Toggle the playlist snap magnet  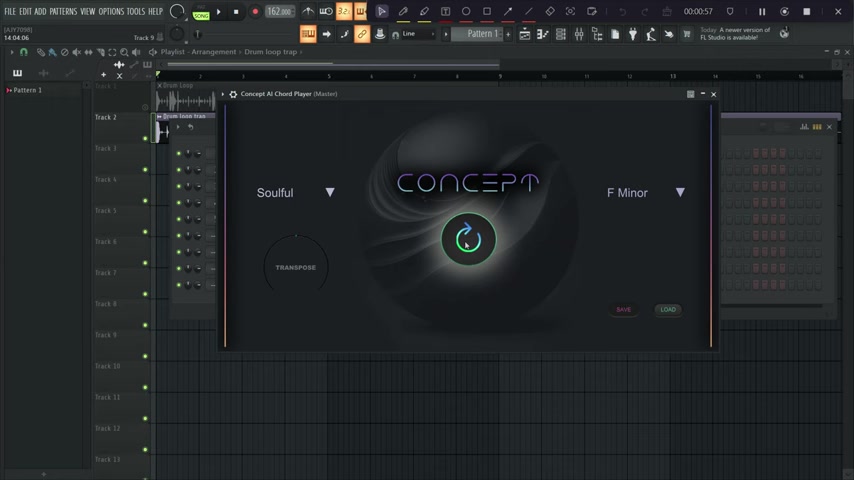tap(23, 52)
